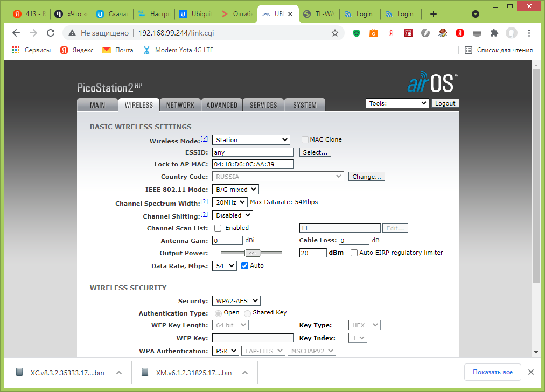The width and height of the screenshot is (545, 392).
Task: Click the Logout button
Action: click(x=445, y=103)
